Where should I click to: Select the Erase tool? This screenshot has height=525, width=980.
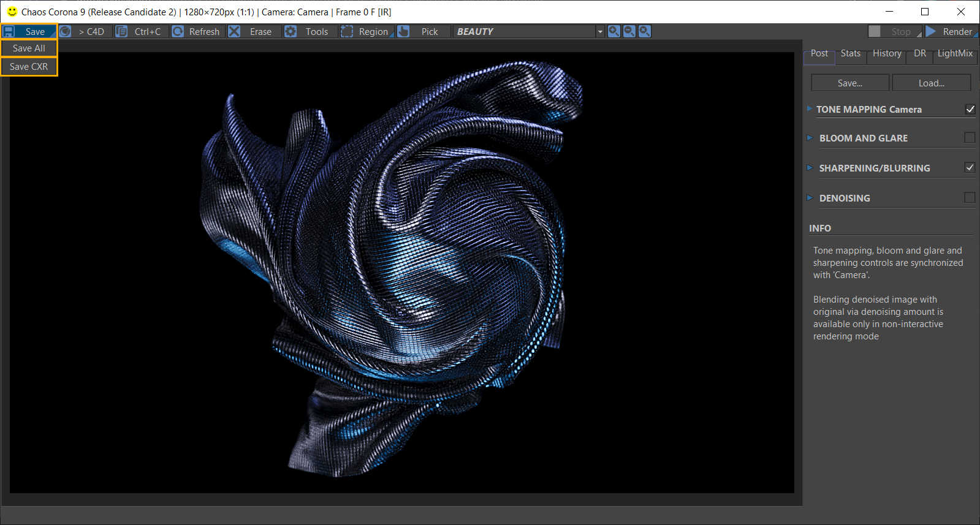click(251, 31)
